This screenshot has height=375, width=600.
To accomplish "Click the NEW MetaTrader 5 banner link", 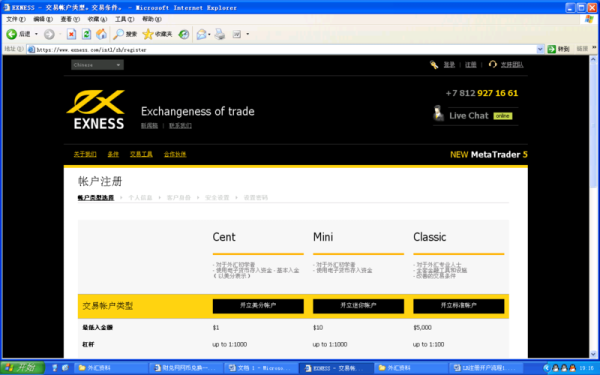I will point(489,155).
